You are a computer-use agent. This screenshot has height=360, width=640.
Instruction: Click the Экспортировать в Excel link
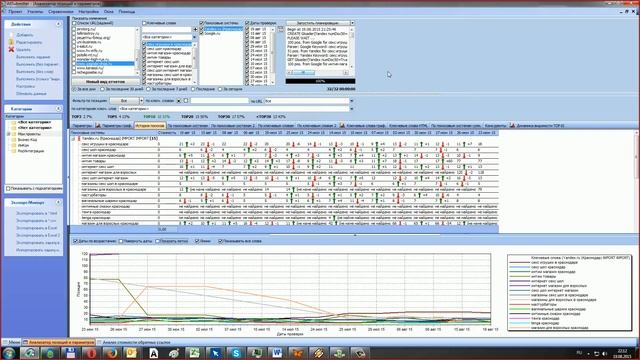pos(36,228)
